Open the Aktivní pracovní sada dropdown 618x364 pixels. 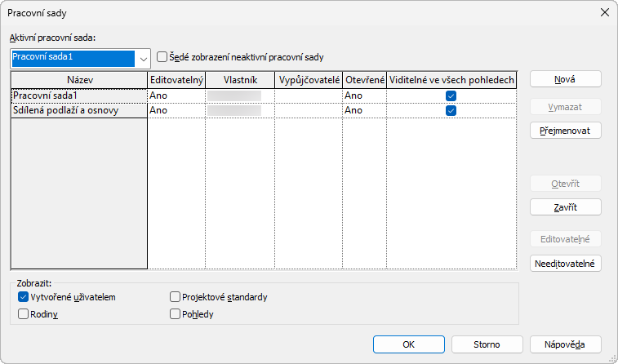coord(144,58)
